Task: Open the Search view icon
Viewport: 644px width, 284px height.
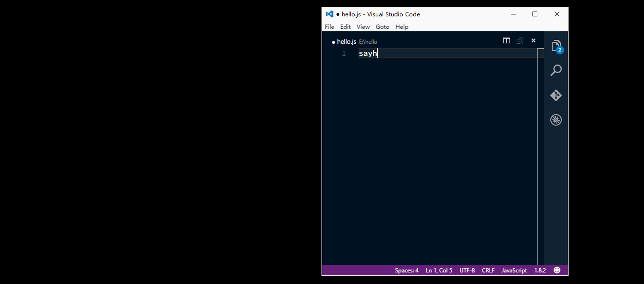Action: [556, 70]
